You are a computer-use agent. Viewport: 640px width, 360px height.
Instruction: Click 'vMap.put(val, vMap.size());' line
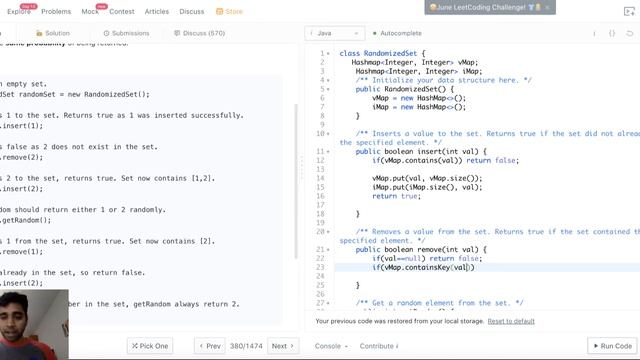tap(427, 178)
